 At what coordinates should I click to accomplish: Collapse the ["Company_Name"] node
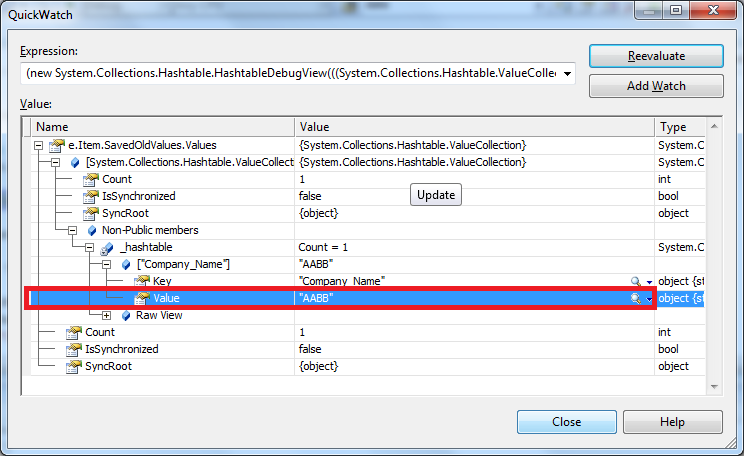[107, 265]
